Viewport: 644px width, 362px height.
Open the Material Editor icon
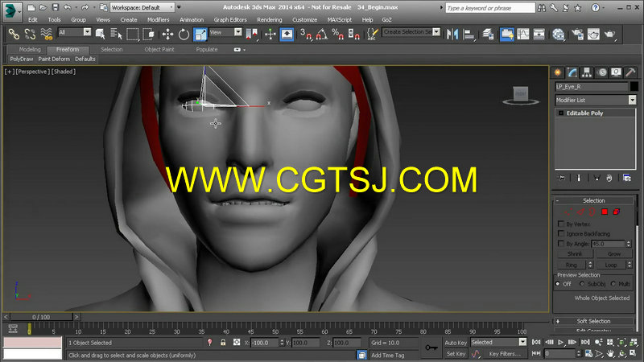click(558, 34)
